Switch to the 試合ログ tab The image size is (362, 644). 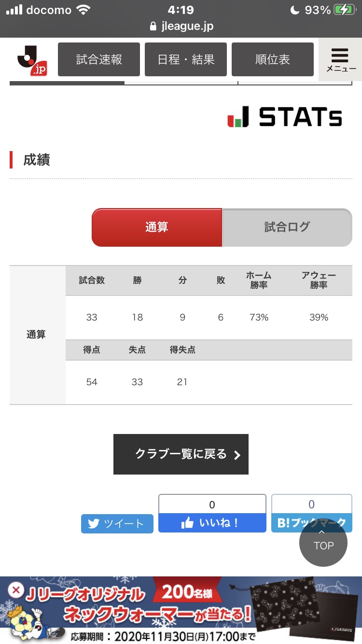287,227
